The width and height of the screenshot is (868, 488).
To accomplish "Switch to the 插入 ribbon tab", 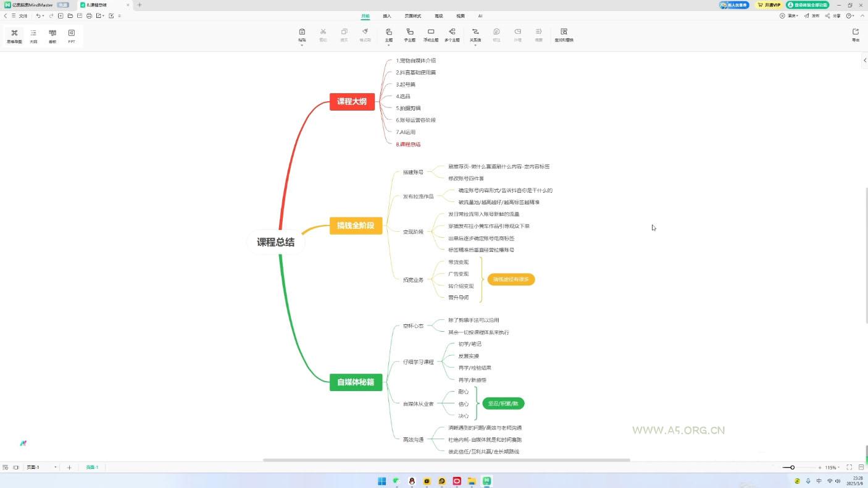I will (x=387, y=16).
